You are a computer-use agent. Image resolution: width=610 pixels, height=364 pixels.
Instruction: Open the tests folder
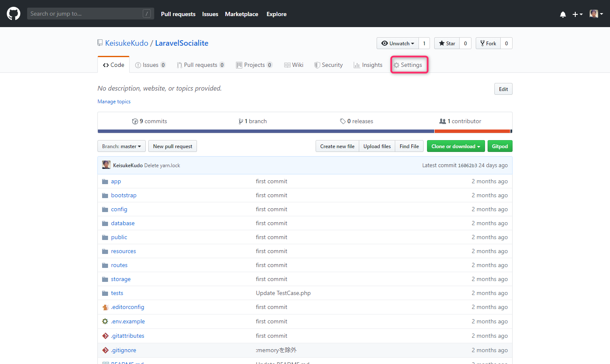pos(117,293)
